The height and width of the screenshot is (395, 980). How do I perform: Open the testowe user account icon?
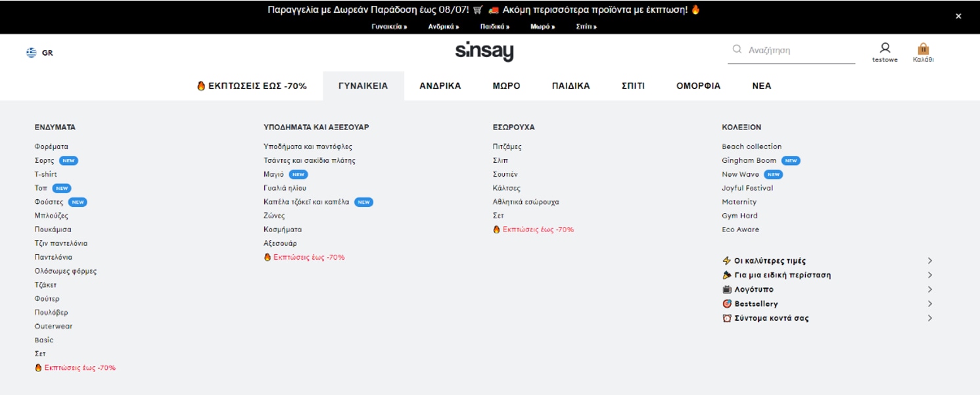(885, 48)
